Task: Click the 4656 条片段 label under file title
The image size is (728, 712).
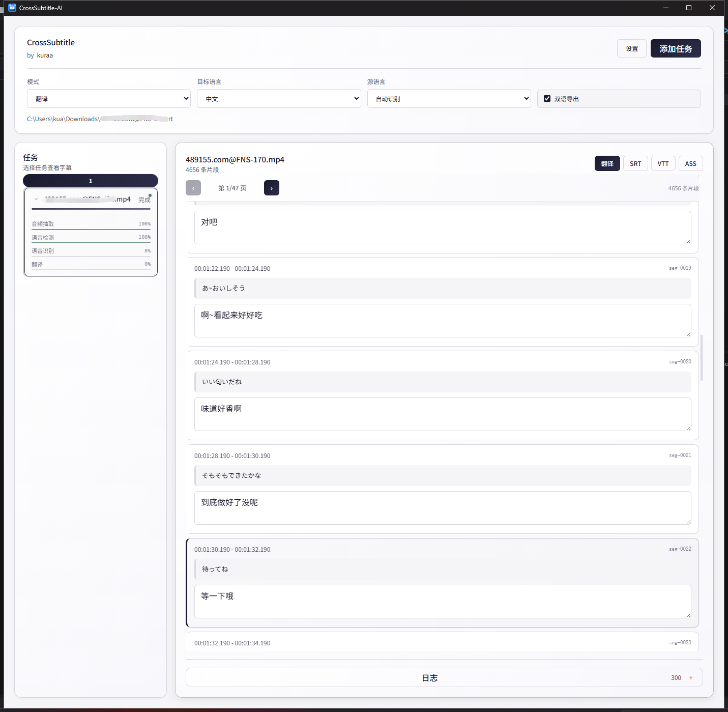Action: [202, 169]
